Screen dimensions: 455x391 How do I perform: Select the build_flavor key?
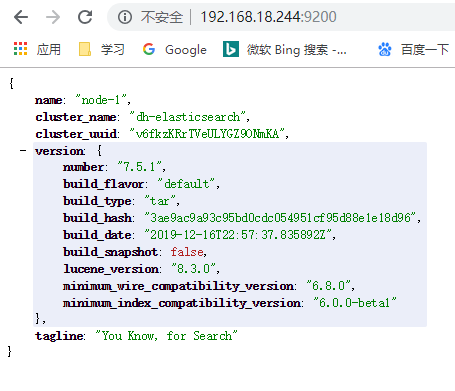(x=103, y=184)
